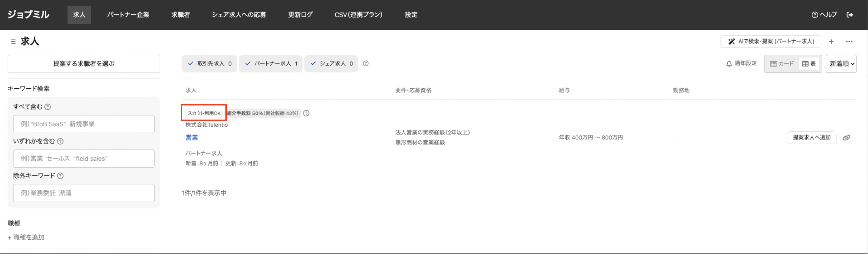Image resolution: width=868 pixels, height=254 pixels.
Task: Click the 紹介手数料 50% badge
Action: click(263, 113)
